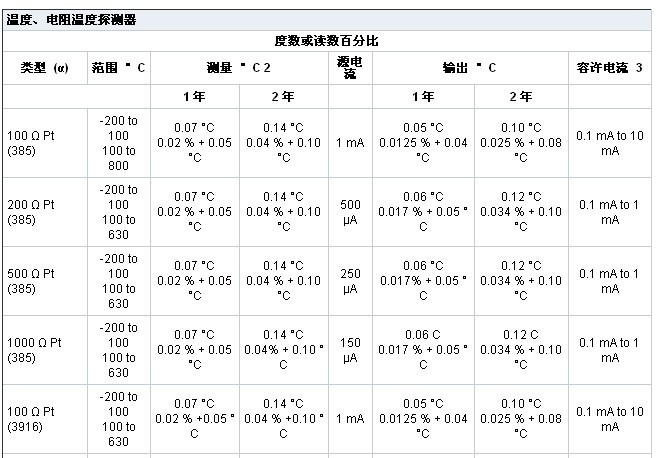The image size is (656, 458).
Task: Click '0.1 mA to 1 mA' in 200 Ω Pt row
Action: (x=610, y=212)
